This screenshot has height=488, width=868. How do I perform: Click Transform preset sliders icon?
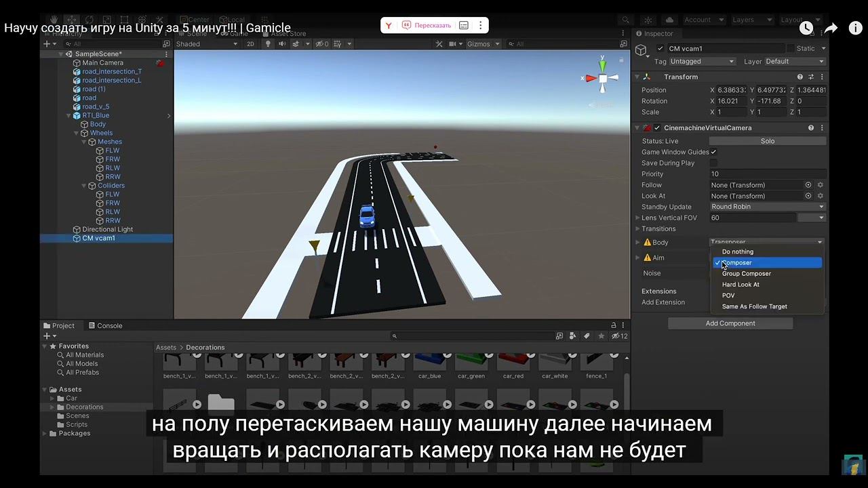pos(811,77)
